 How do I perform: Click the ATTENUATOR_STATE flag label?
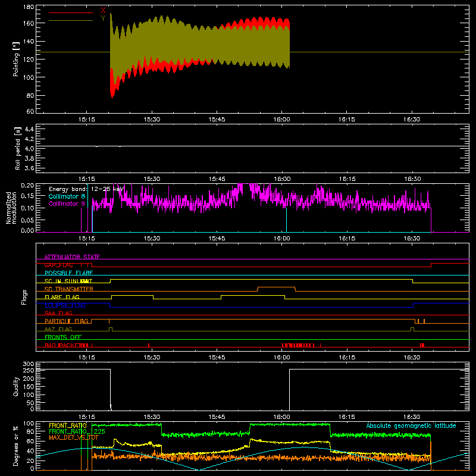tap(72, 257)
